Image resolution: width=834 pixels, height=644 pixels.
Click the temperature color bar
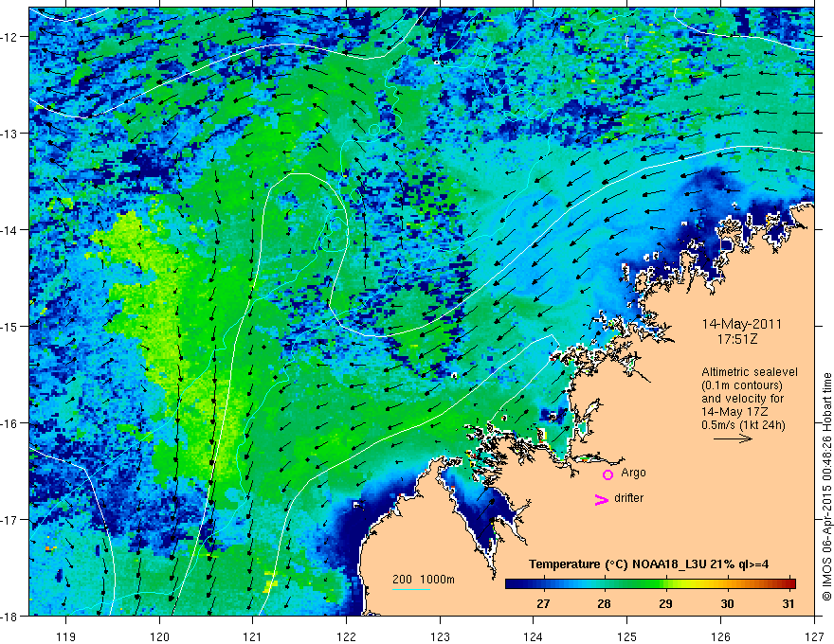click(650, 584)
